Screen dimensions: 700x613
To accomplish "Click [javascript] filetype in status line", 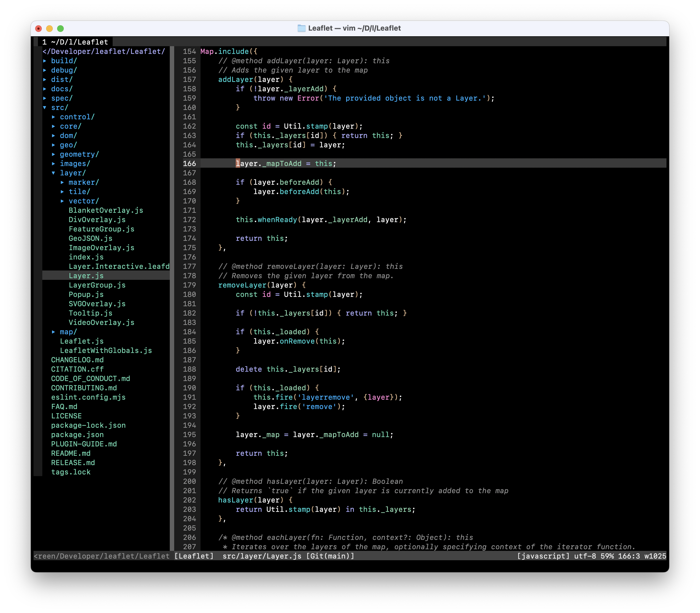I will [x=543, y=556].
